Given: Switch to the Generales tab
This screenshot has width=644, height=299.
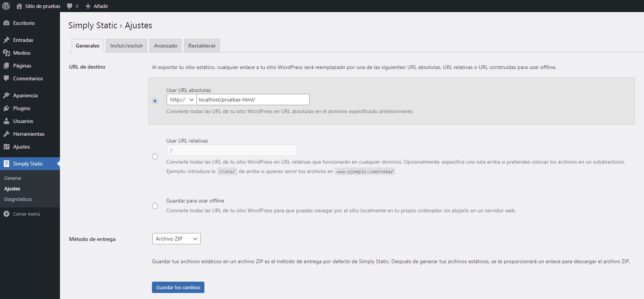Looking at the screenshot, I should 87,46.
